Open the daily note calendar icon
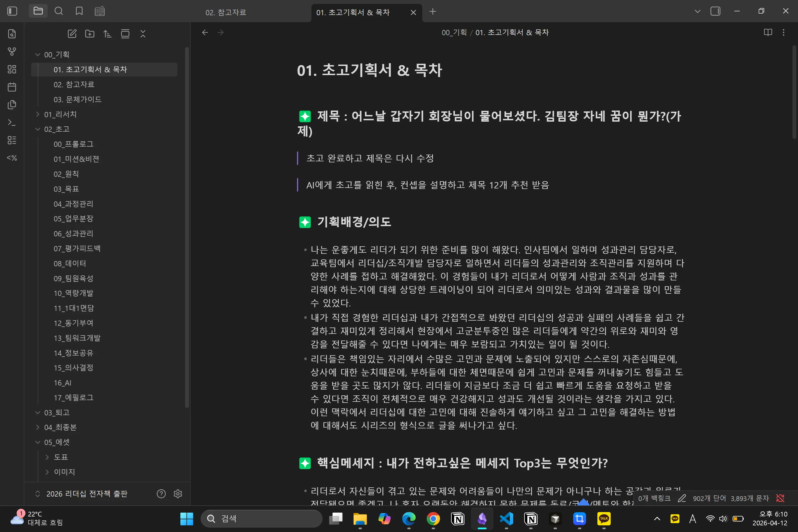 pyautogui.click(x=12, y=87)
